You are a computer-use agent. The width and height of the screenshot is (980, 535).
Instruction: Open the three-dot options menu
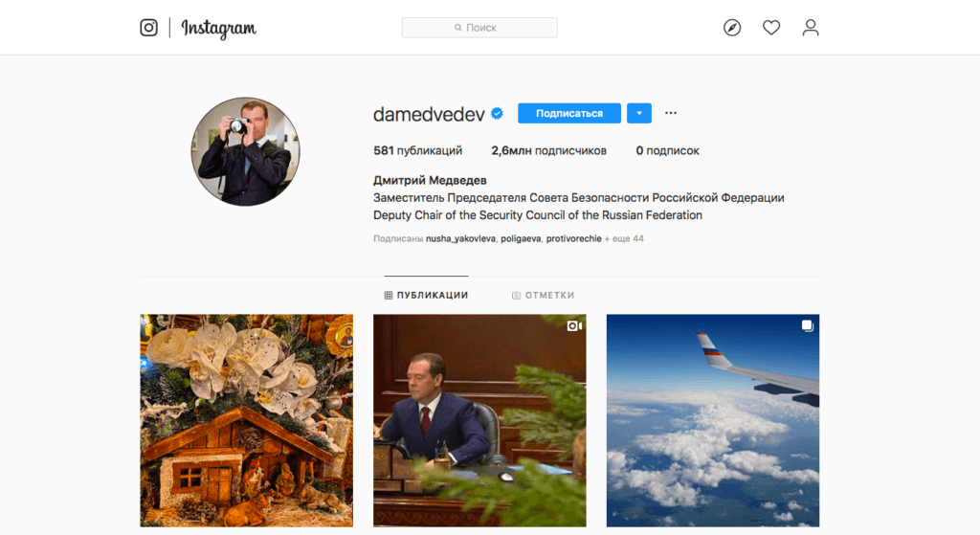(671, 113)
